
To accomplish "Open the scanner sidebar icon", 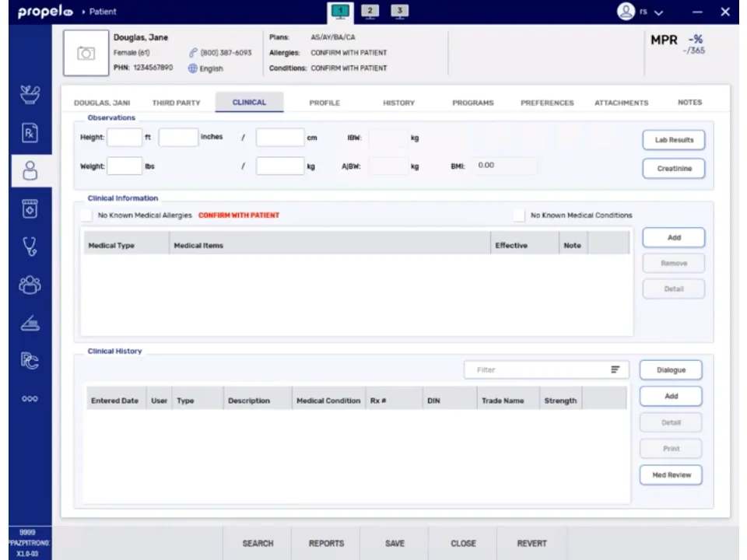I will click(30, 323).
